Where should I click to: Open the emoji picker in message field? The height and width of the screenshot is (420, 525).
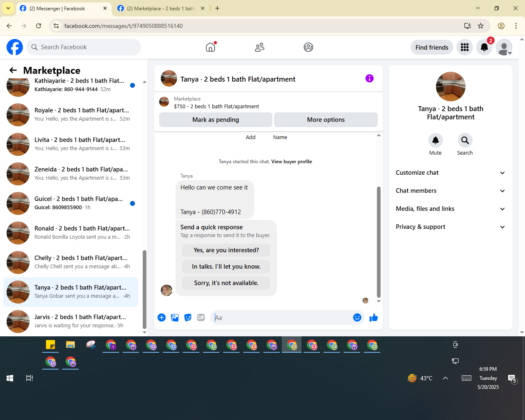point(357,317)
